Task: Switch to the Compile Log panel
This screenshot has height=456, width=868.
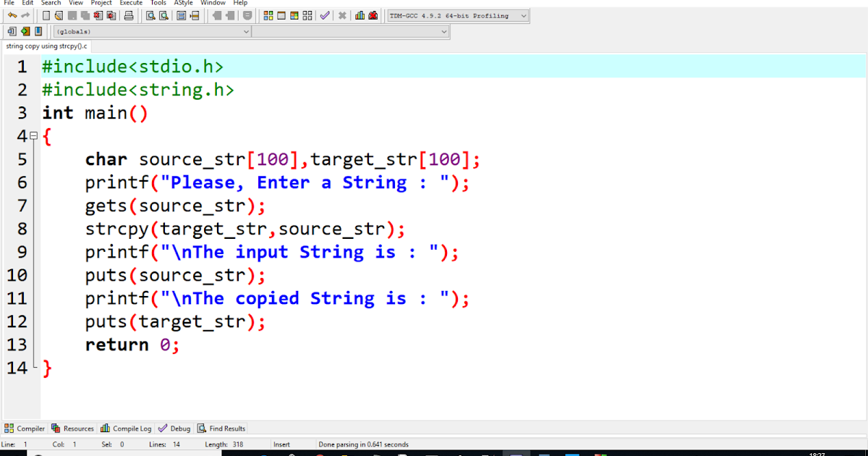Action: (x=126, y=428)
